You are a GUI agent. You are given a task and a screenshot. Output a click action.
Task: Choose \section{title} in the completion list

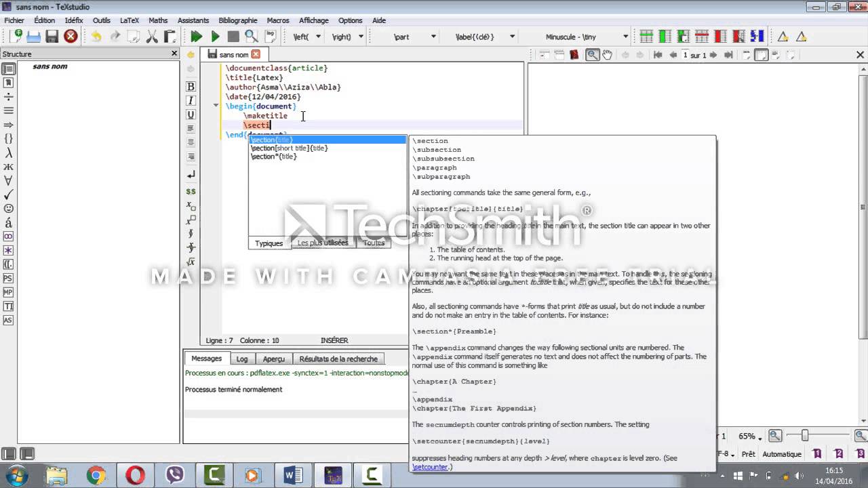coord(328,140)
